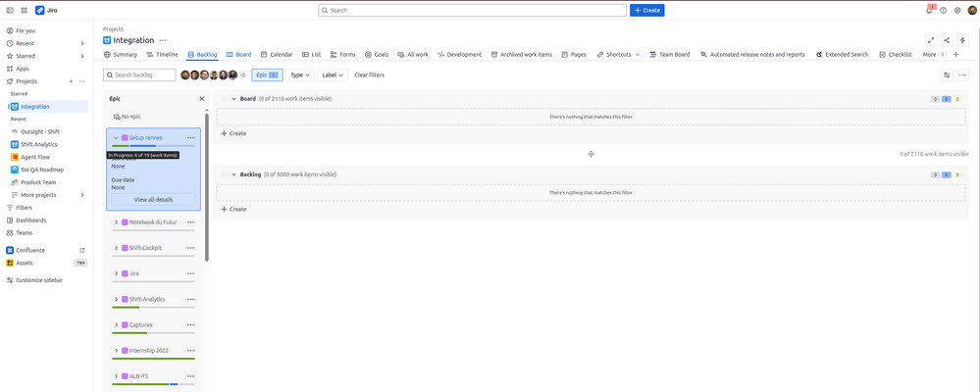Open Confluence external link icon
This screenshot has height=392, width=980.
81,250
